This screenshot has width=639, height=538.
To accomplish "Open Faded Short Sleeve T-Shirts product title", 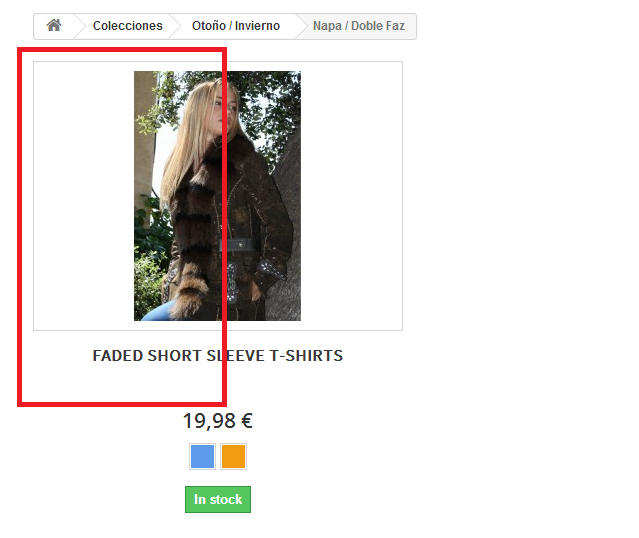I will (x=218, y=356).
